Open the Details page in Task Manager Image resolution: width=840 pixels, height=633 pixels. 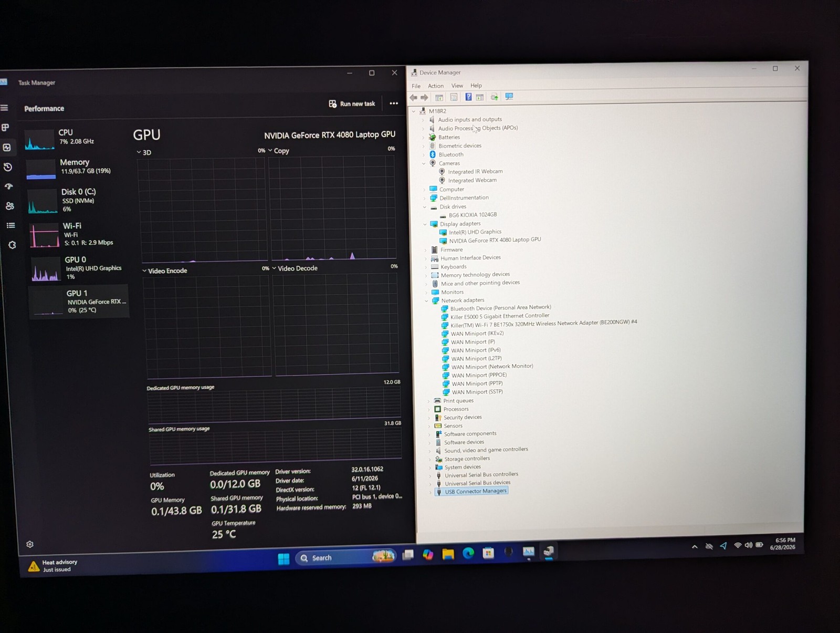coord(10,225)
